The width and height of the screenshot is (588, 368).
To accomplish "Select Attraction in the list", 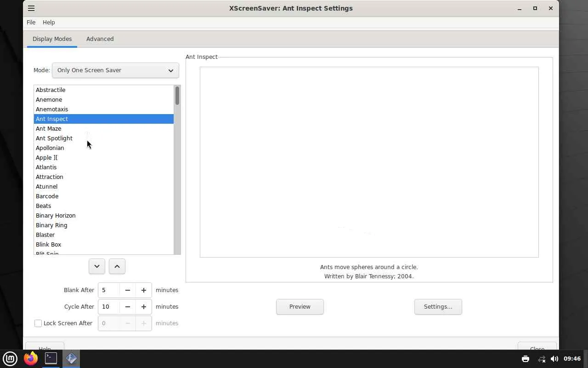I will point(104,177).
